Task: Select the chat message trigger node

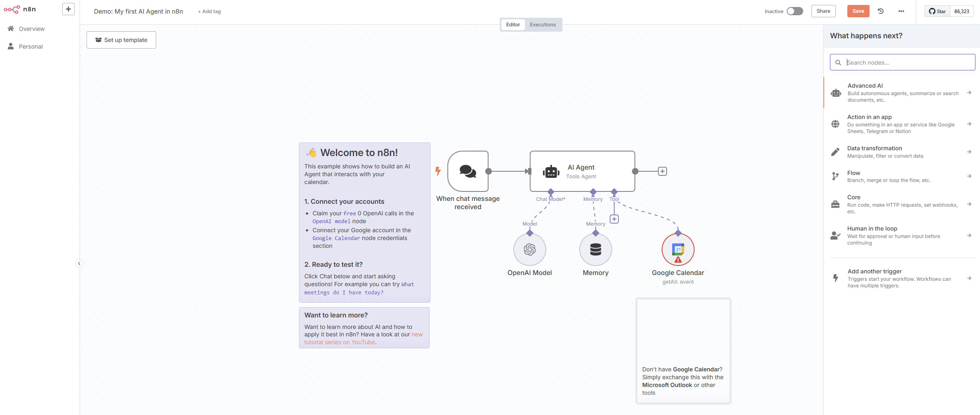Action: [x=468, y=171]
